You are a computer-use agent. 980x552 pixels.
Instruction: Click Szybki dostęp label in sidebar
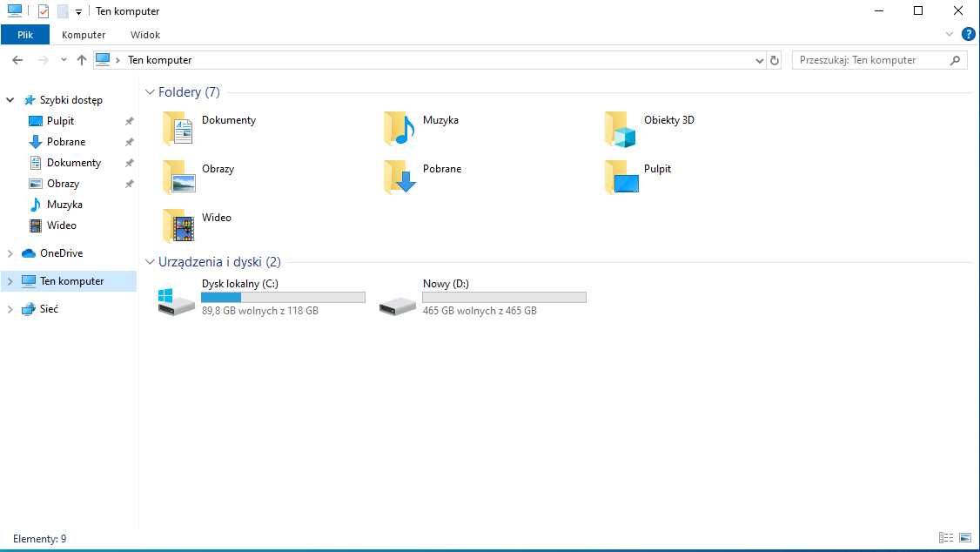[70, 100]
